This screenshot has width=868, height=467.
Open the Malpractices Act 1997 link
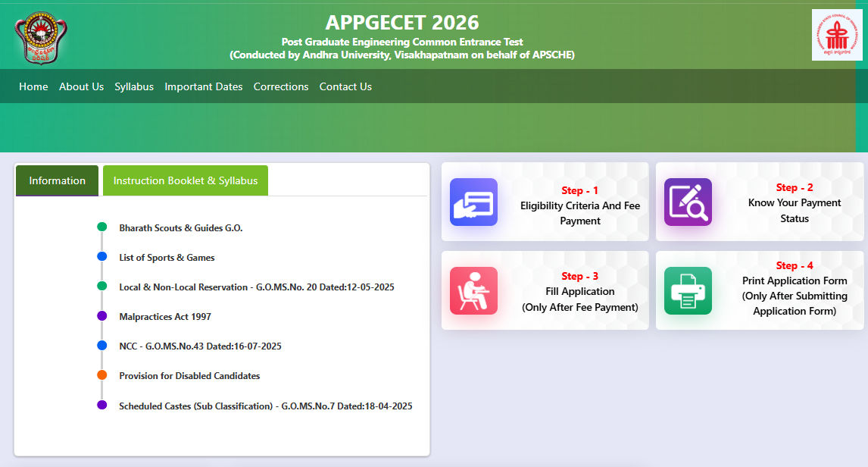point(165,317)
